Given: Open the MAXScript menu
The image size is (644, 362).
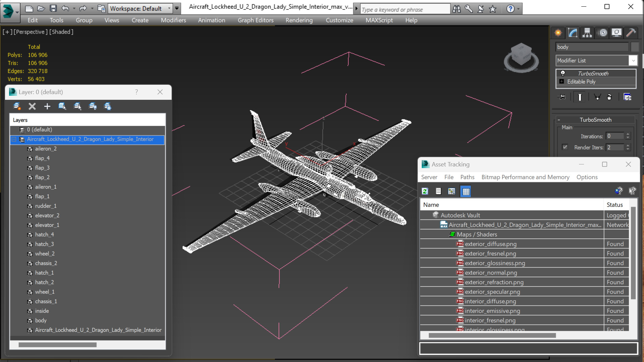Looking at the screenshot, I should point(379,20).
